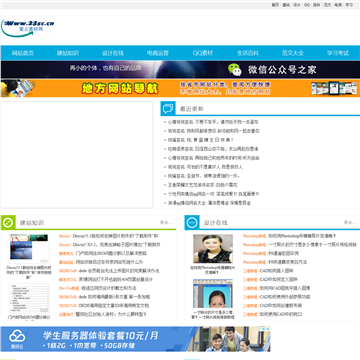Open article 'CAD中如何创建新布局'
The width and height of the screenshot is (360, 360).
tap(281, 305)
